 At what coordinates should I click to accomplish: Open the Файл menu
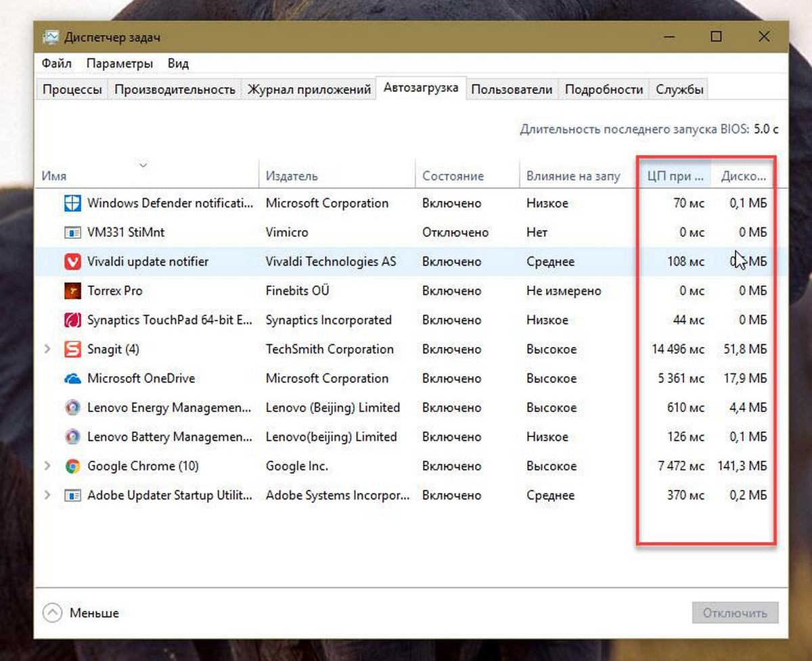tap(56, 64)
